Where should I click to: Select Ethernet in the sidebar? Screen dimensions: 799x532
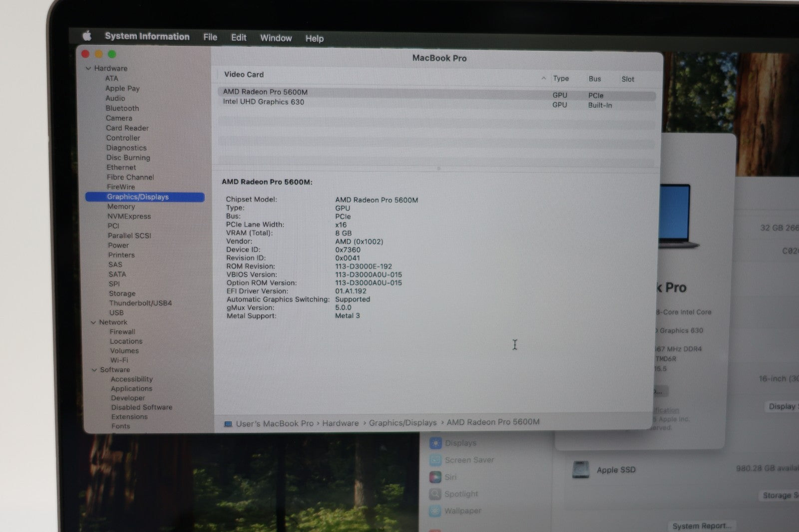pyautogui.click(x=121, y=168)
